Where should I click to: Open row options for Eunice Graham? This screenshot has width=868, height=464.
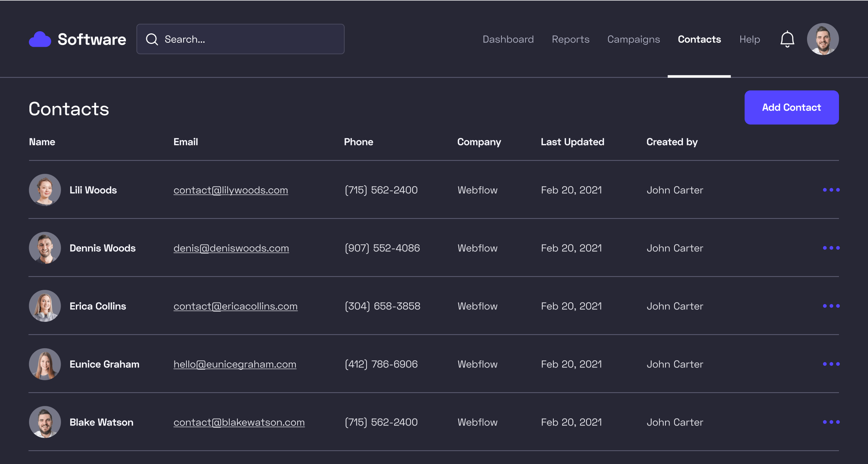[831, 364]
